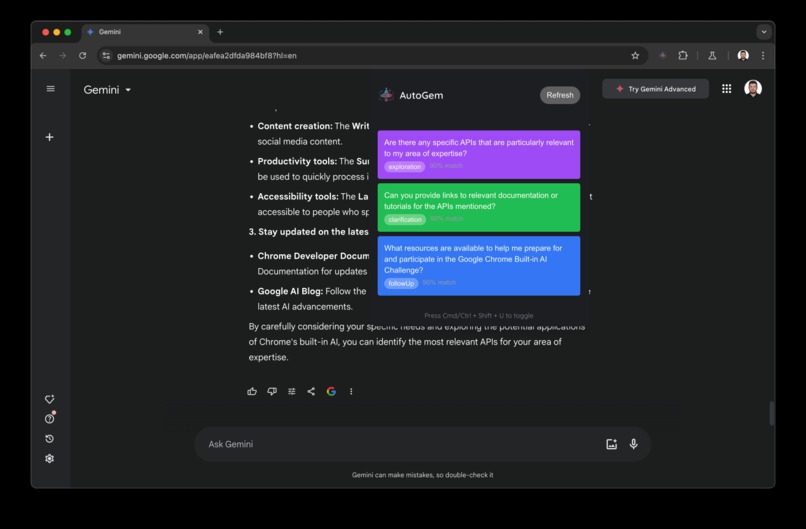Click the followUp tag
This screenshot has width=806, height=529.
(401, 283)
